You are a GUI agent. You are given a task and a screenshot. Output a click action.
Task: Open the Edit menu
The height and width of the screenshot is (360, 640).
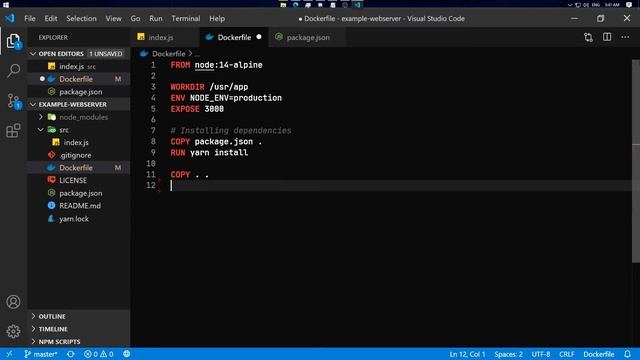(51, 18)
